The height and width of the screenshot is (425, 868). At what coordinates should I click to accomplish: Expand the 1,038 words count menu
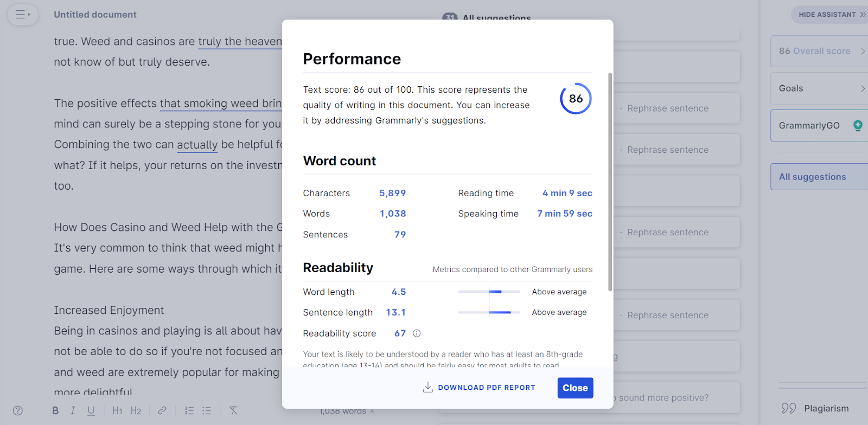347,411
